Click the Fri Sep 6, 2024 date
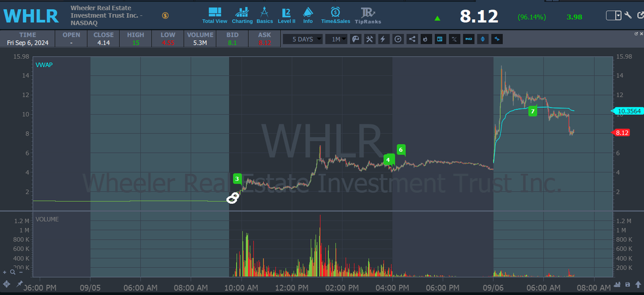Image resolution: width=644 pixels, height=295 pixels. point(28,42)
